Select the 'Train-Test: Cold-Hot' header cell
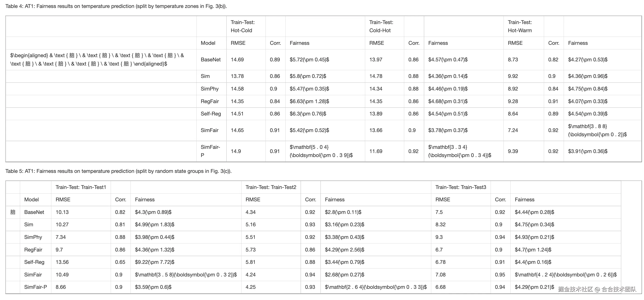This screenshot has width=644, height=300. [381, 26]
